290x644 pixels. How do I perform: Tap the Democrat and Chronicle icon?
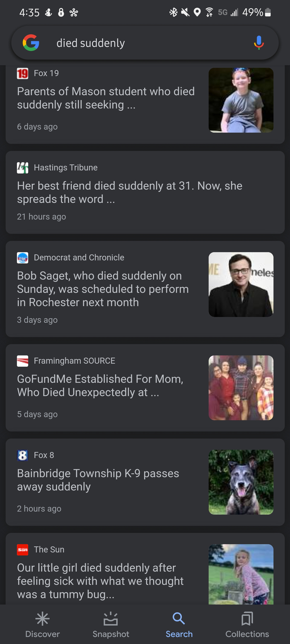(x=22, y=257)
